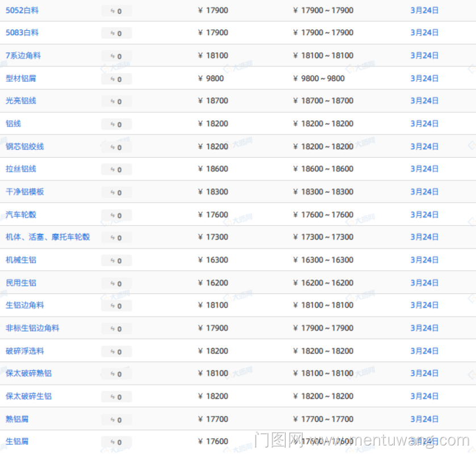This screenshot has height=454, width=476.
Task: Click the change indicator for 熟铝屑
Action: [x=116, y=419]
